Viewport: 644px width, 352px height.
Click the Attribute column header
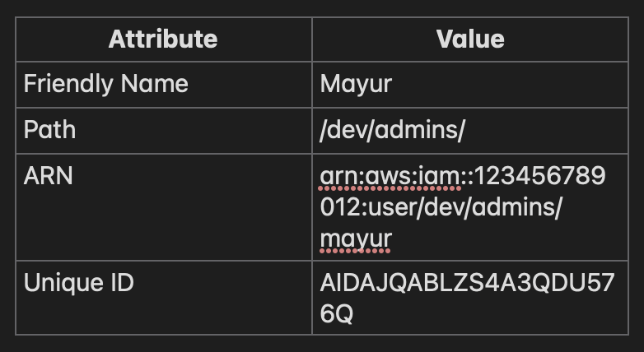pyautogui.click(x=163, y=39)
